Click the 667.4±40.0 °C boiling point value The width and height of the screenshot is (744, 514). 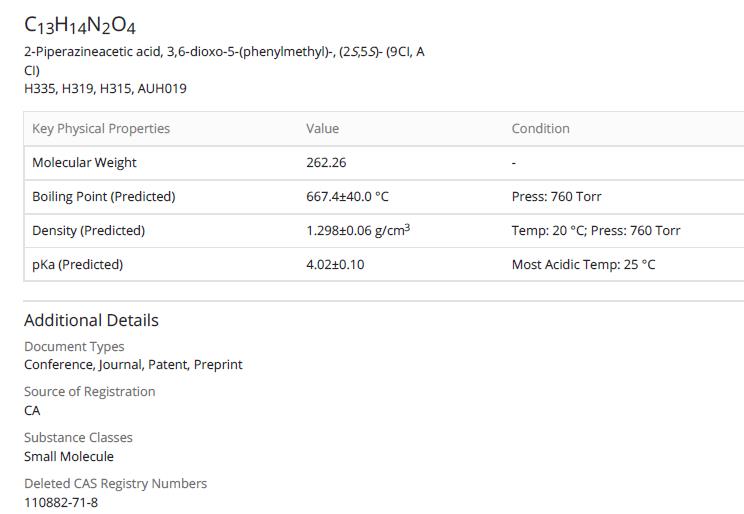click(347, 196)
